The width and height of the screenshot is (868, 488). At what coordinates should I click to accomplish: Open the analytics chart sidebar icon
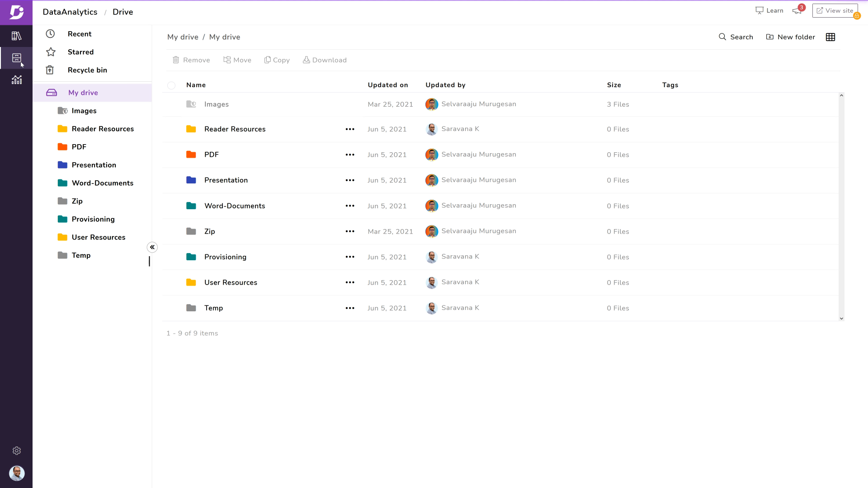(16, 80)
